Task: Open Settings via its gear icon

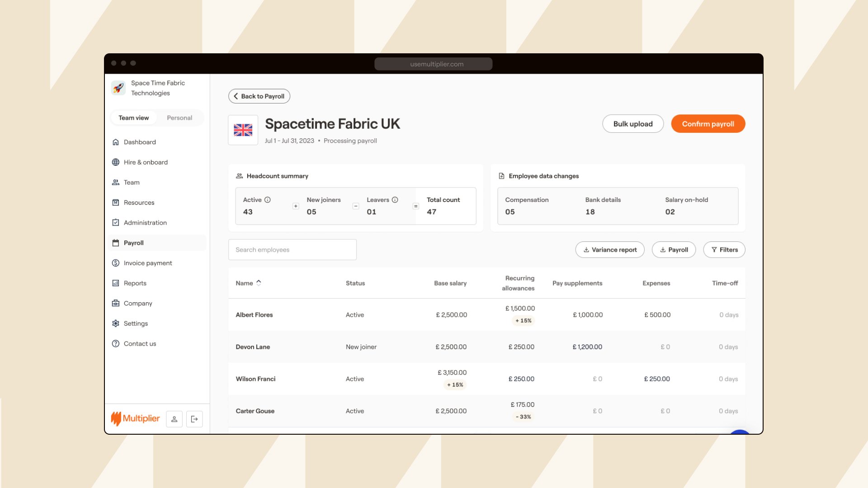Action: [116, 324]
